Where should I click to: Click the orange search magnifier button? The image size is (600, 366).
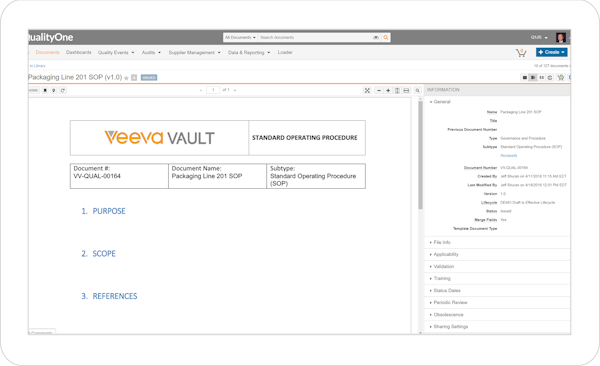coord(386,38)
